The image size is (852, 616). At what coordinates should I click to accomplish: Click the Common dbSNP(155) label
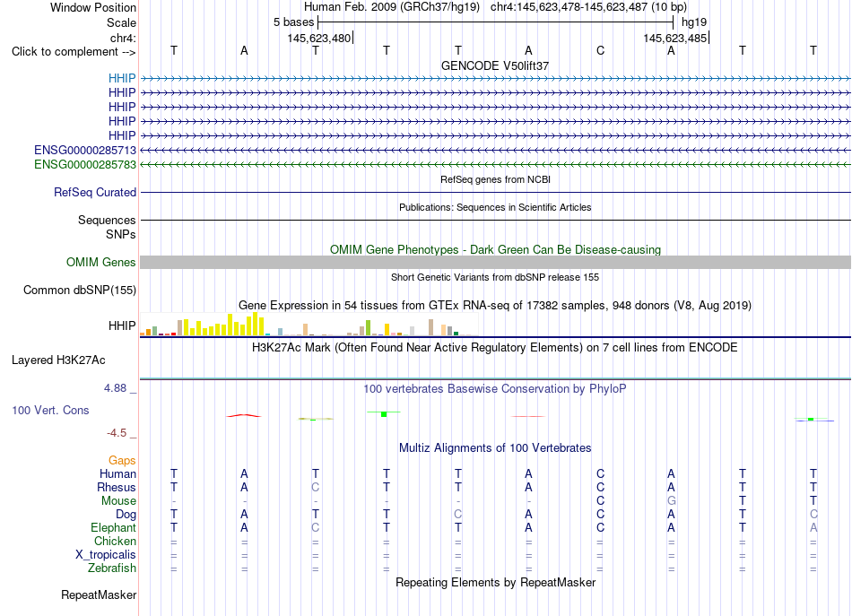click(x=80, y=291)
